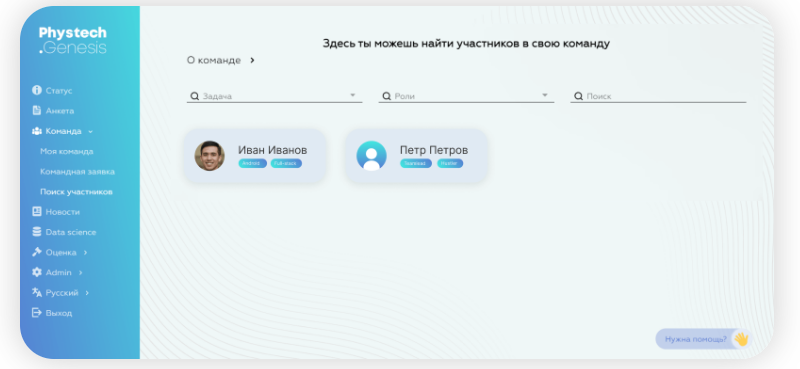Expand the Оценка submenu chevron

[x=85, y=252]
